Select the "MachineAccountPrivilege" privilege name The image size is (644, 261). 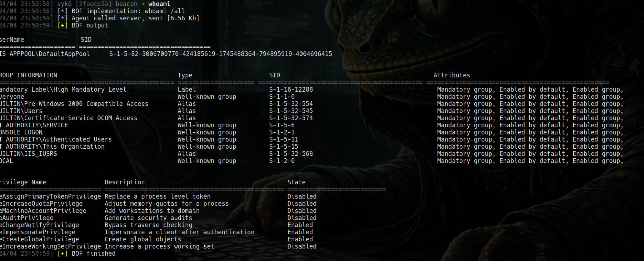[x=44, y=211]
